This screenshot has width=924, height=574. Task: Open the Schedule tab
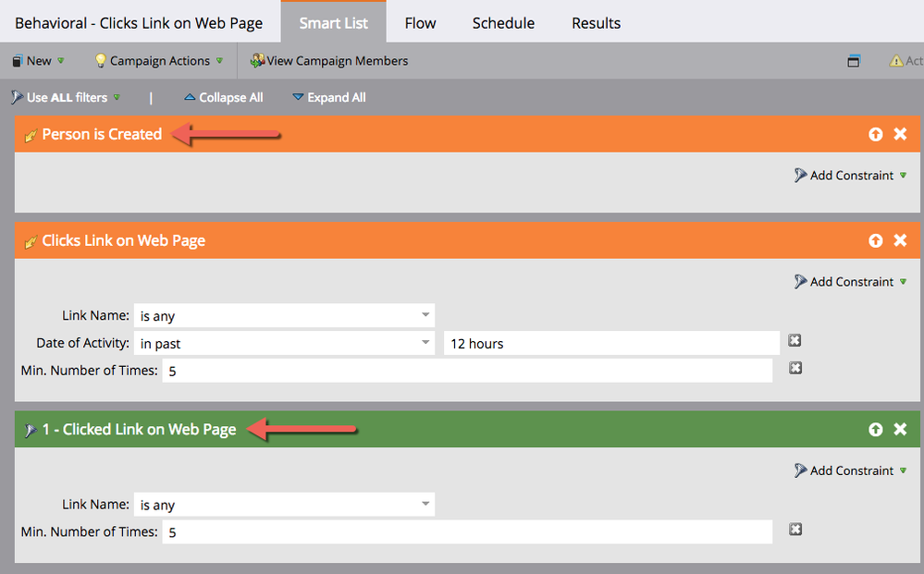coord(503,23)
